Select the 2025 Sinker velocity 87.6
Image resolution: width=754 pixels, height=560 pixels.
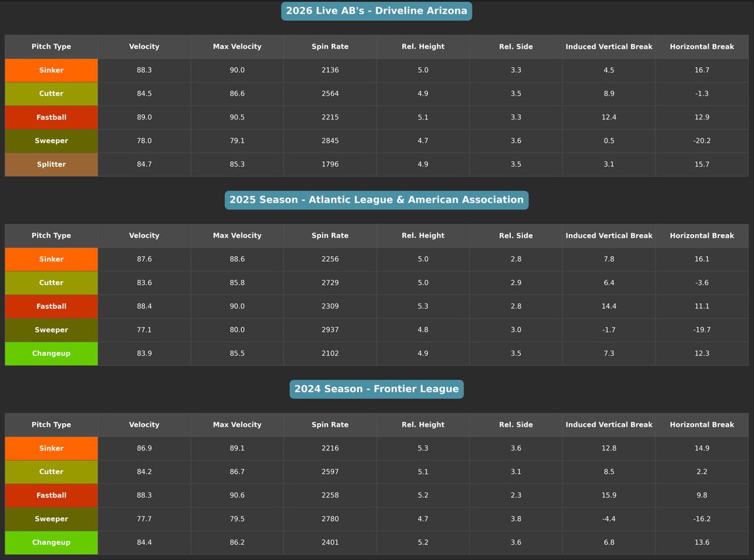tap(145, 259)
